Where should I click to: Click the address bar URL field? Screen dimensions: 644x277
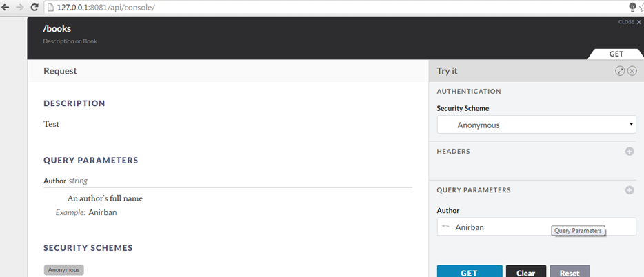pos(334,8)
